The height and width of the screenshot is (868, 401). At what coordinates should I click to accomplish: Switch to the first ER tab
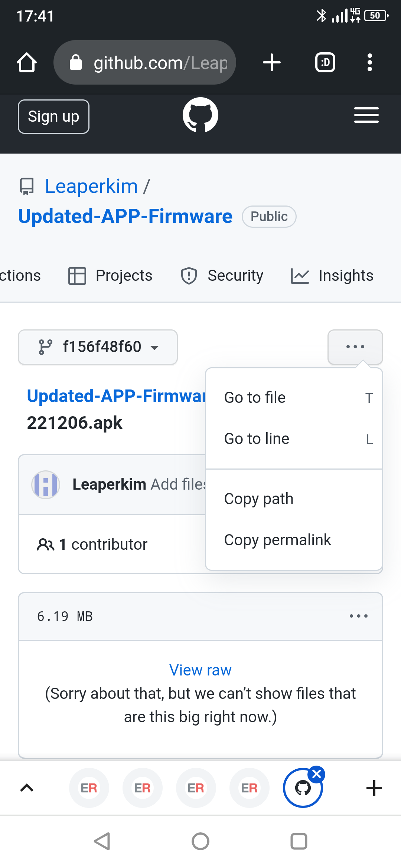coord(89,788)
